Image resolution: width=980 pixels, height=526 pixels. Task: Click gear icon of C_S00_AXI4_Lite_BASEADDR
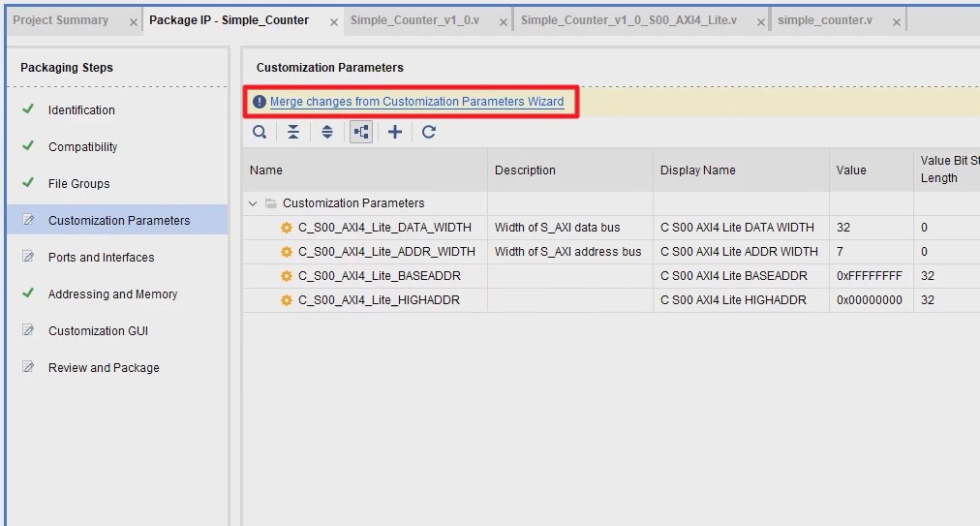click(287, 276)
